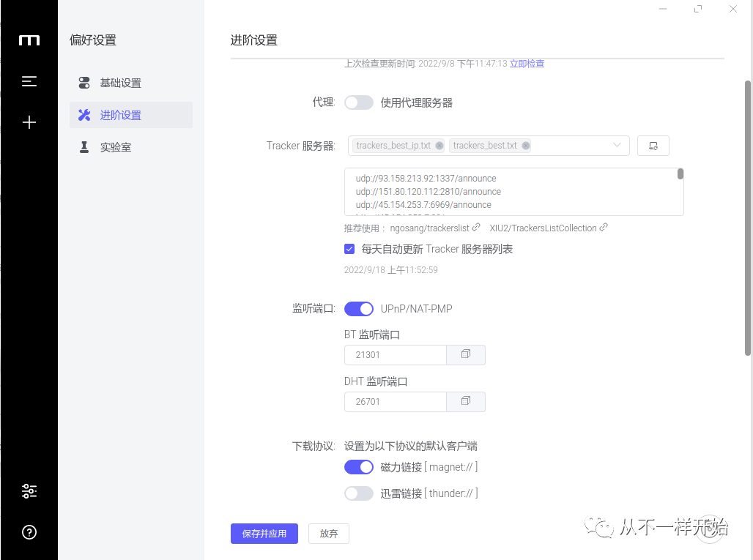
Task: Remove trackers_best_ip.txt tag
Action: pos(439,146)
